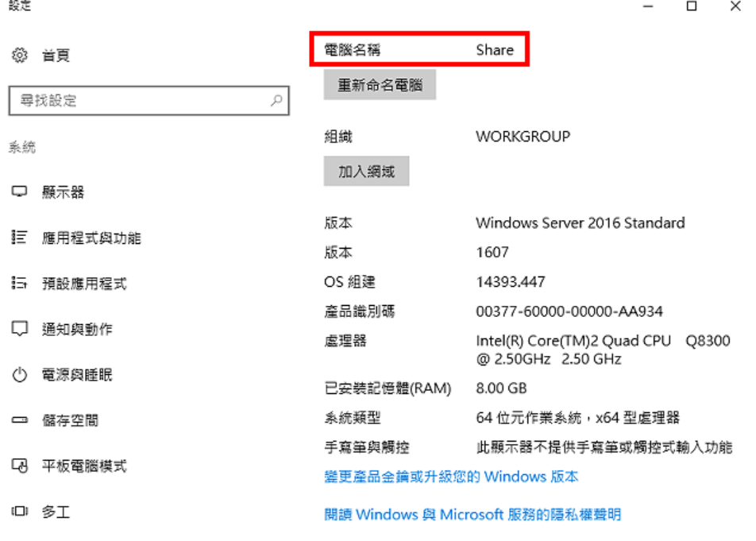
Task: Go to 平板電腦模式 settings
Action: [x=84, y=466]
